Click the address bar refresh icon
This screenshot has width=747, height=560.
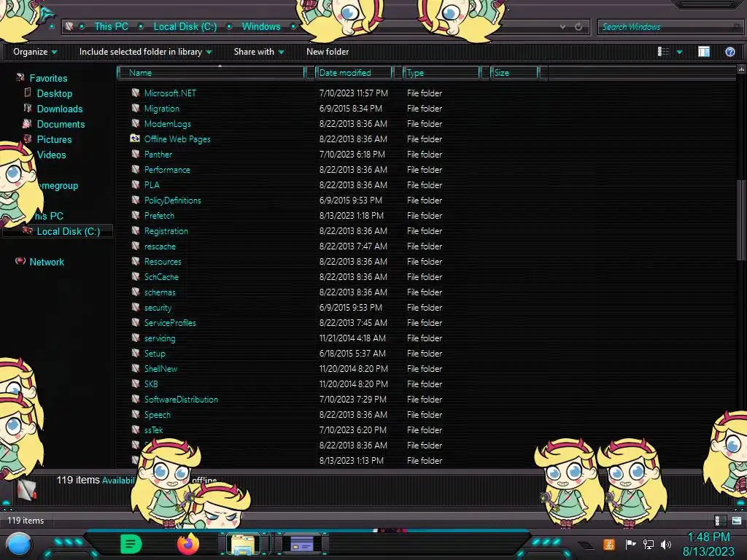pos(578,27)
